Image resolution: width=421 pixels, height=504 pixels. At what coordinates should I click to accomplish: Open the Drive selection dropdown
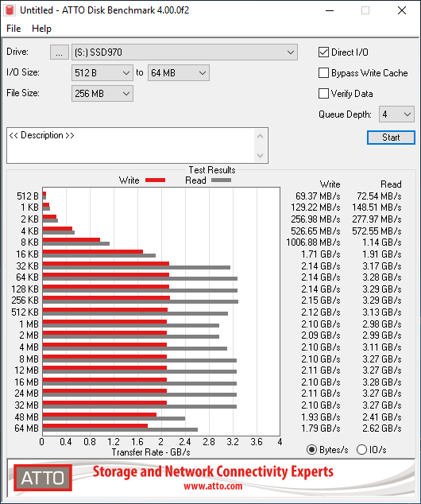(184, 52)
